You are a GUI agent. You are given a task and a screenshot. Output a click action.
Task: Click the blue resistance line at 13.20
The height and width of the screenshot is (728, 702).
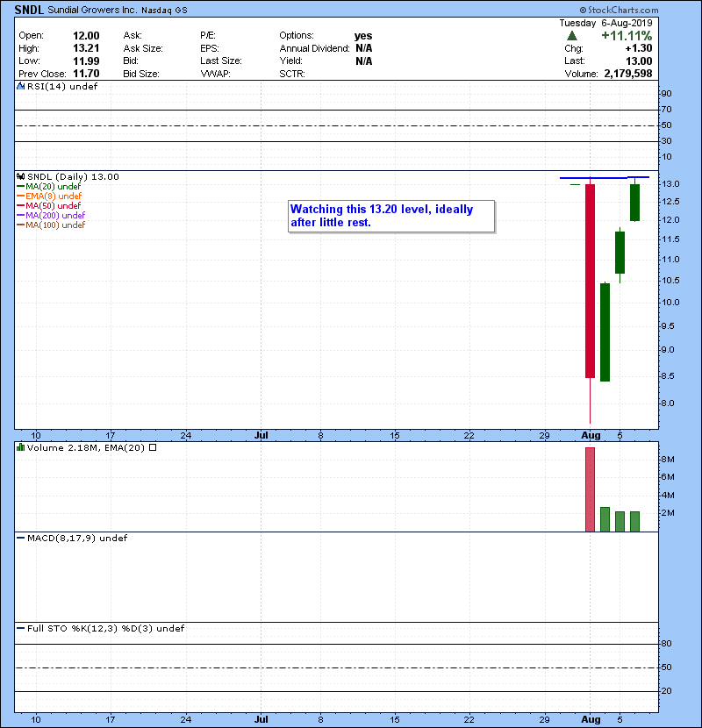tap(605, 177)
